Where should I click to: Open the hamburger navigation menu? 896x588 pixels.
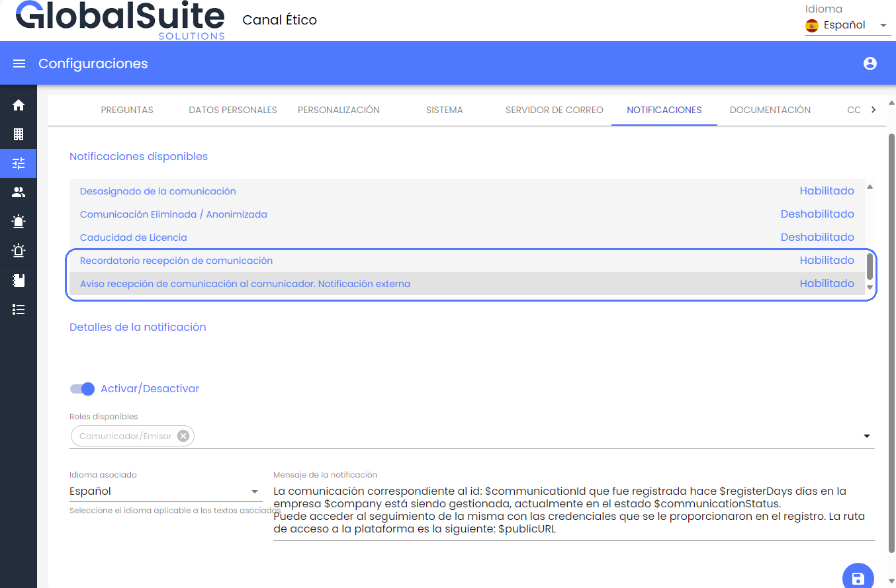tap(19, 63)
